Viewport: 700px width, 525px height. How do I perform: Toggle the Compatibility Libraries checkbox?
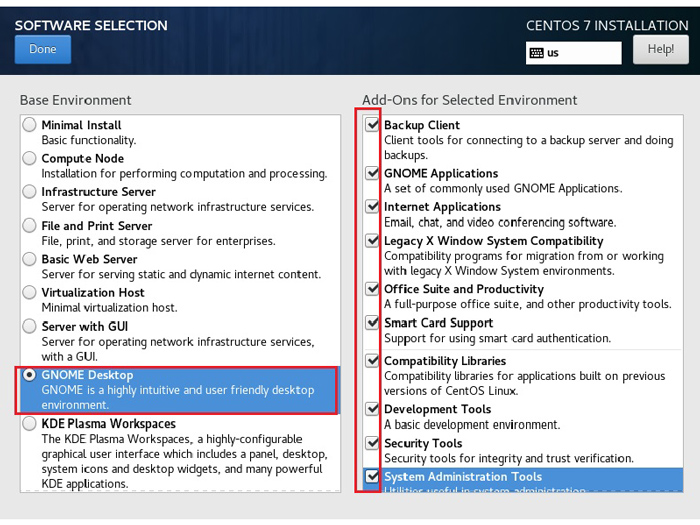click(x=372, y=360)
